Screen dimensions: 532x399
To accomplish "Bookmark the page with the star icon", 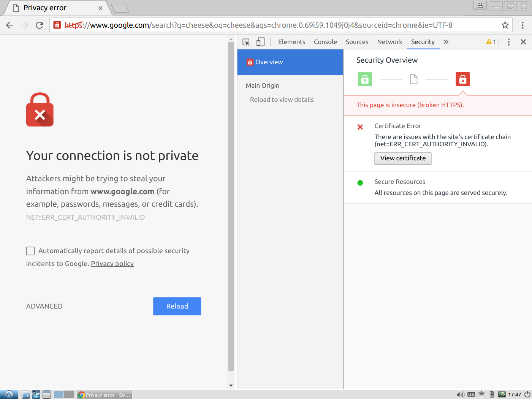I will tap(505, 25).
